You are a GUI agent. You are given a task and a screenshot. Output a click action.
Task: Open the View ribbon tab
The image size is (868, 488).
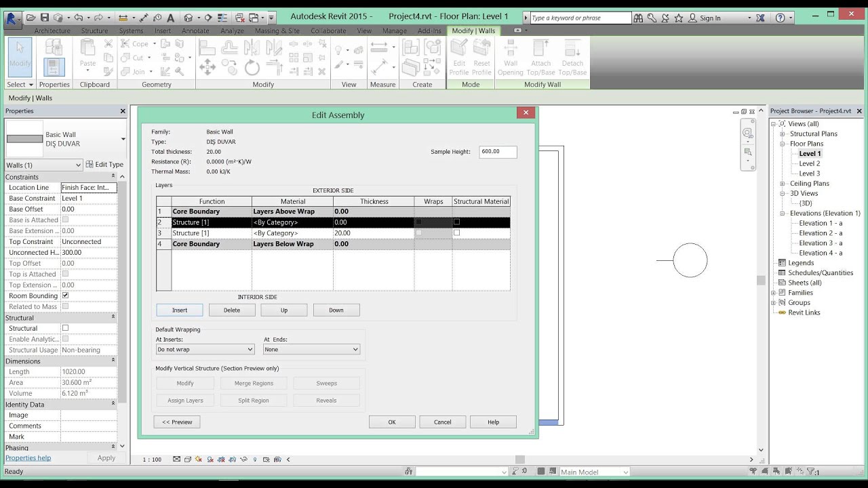[x=364, y=30]
